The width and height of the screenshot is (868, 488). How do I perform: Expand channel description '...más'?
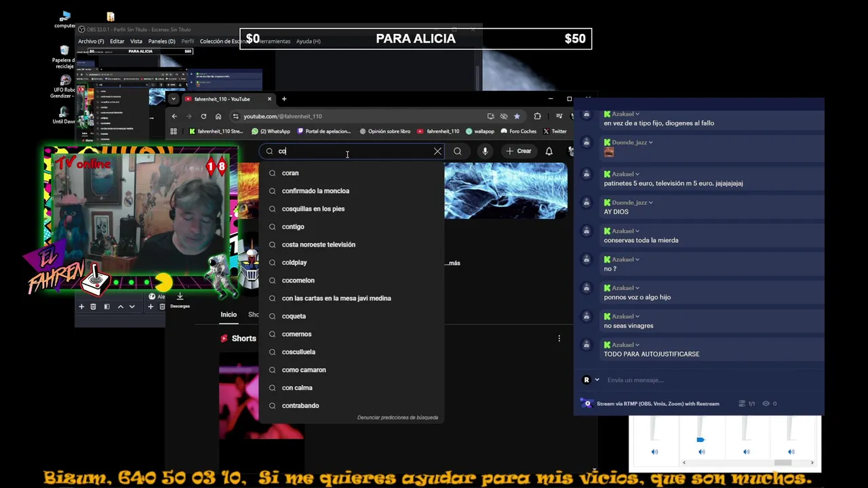coord(453,263)
